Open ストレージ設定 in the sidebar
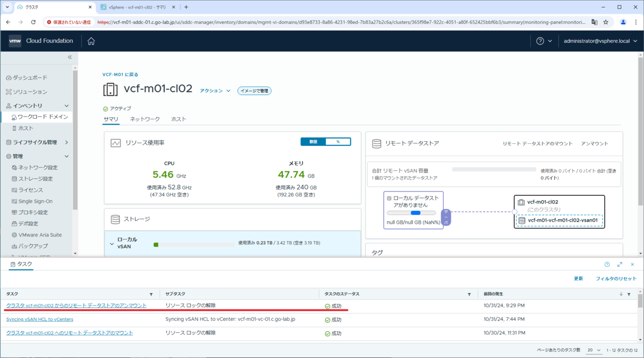 pos(35,179)
